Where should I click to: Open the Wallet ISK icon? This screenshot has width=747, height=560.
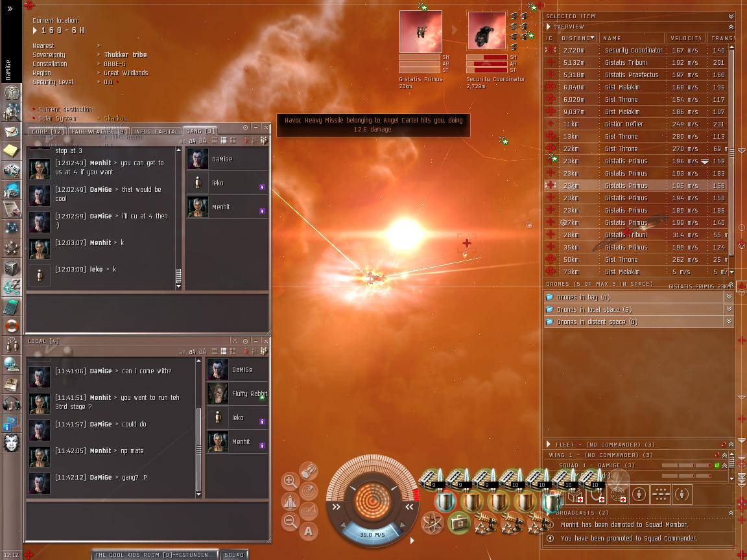12,286
